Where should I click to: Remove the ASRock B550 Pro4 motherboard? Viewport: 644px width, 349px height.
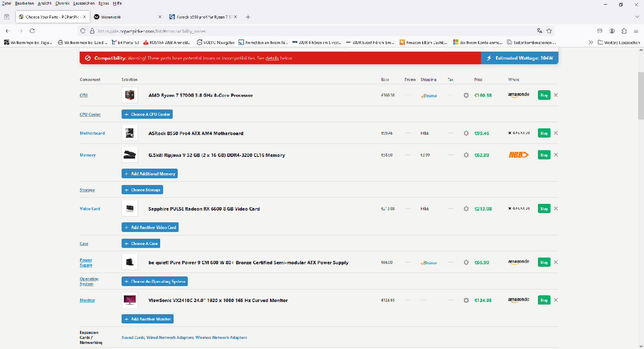pyautogui.click(x=556, y=133)
